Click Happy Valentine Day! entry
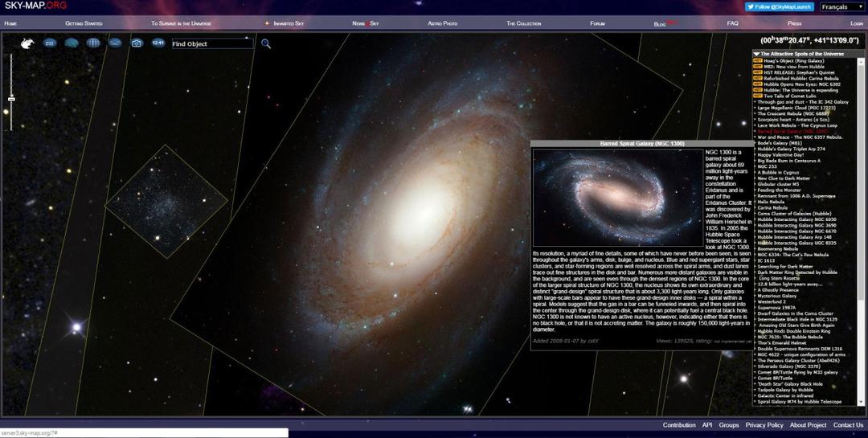Viewport: 868px width, 438px height. point(780,155)
